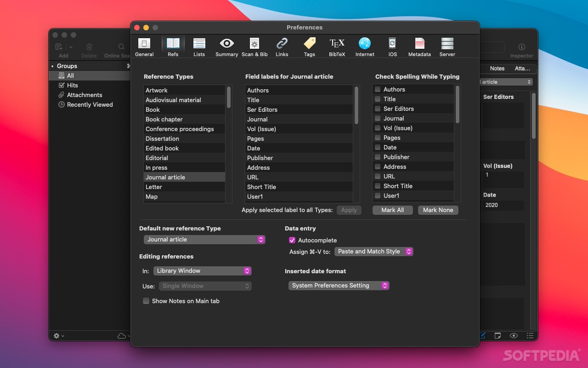Select the Internet settings icon

[x=364, y=46]
